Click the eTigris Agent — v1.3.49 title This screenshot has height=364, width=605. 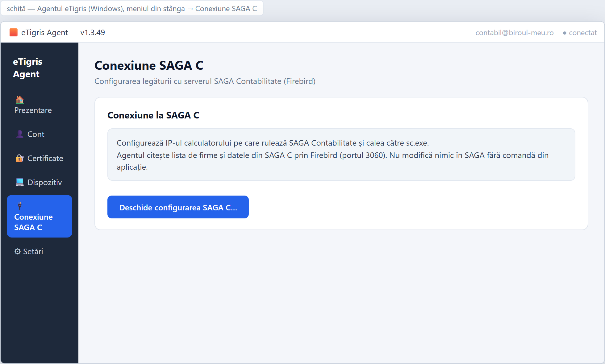pos(63,32)
